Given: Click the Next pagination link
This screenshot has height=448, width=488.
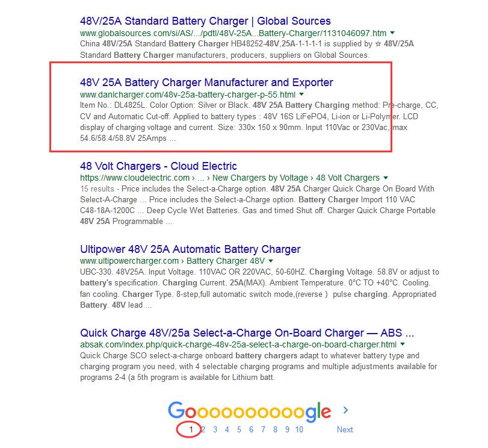Looking at the screenshot, I should (x=345, y=429).
